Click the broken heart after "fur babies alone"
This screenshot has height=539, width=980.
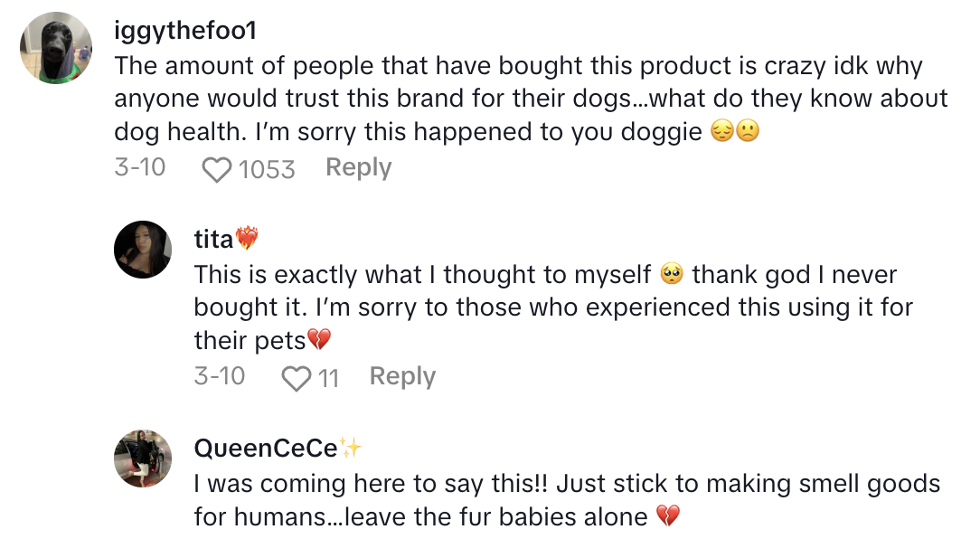(x=667, y=517)
